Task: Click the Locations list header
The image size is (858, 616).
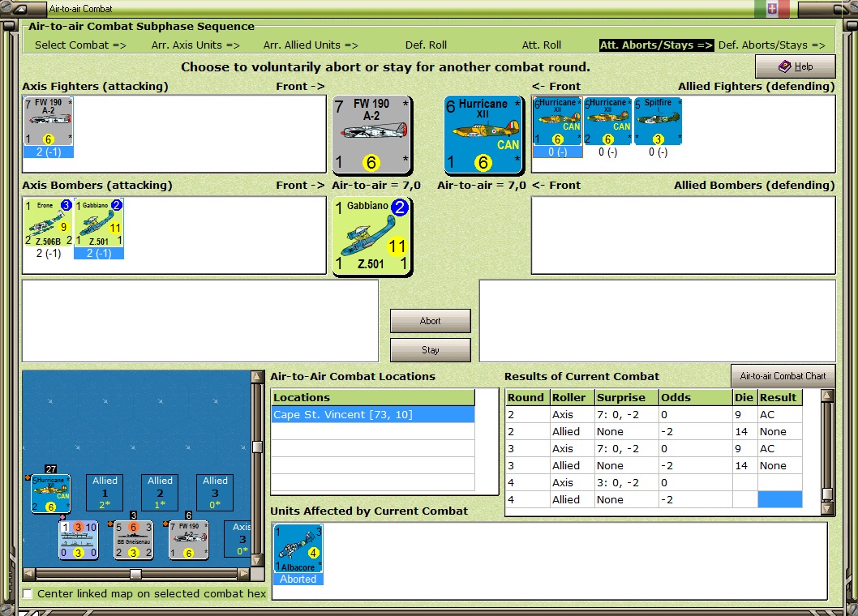Action: (373, 398)
